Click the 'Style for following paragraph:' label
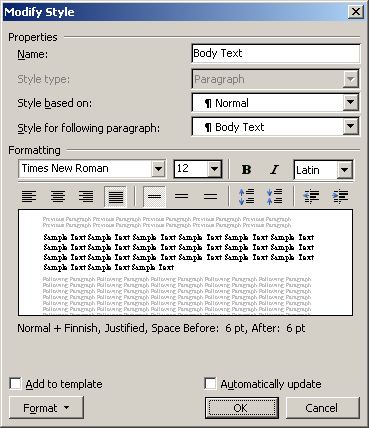 tap(88, 128)
